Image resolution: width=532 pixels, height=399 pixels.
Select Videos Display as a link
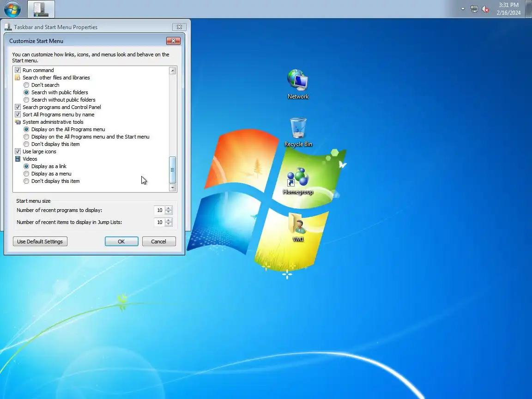26,167
